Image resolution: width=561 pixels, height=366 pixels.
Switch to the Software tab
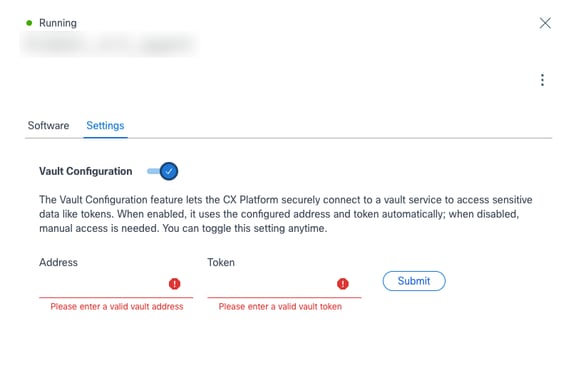click(x=48, y=126)
